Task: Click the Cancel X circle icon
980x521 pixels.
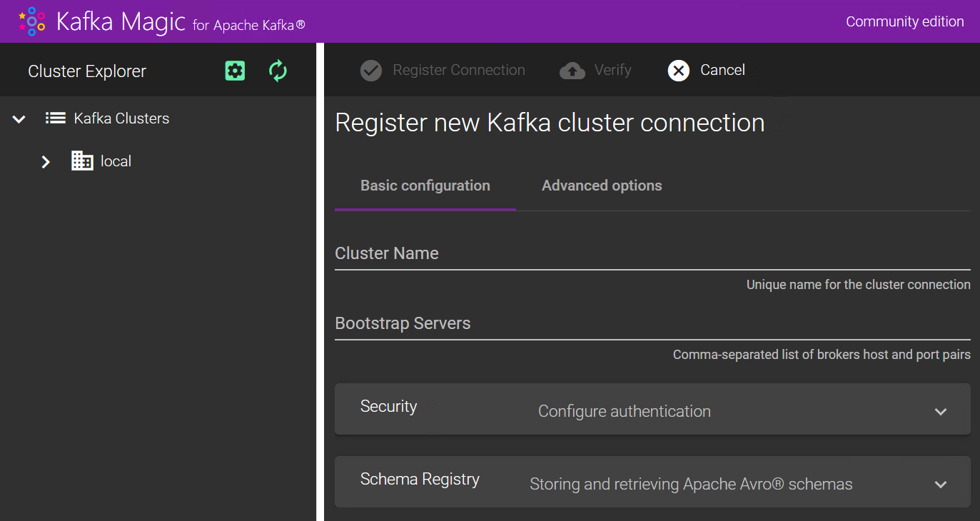Action: pos(679,71)
